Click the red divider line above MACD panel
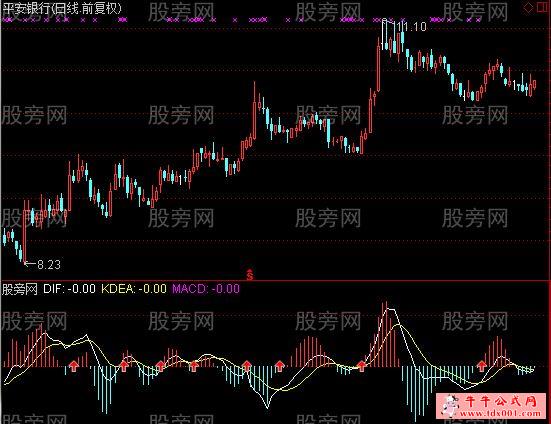The width and height of the screenshot is (551, 424). pos(276,281)
